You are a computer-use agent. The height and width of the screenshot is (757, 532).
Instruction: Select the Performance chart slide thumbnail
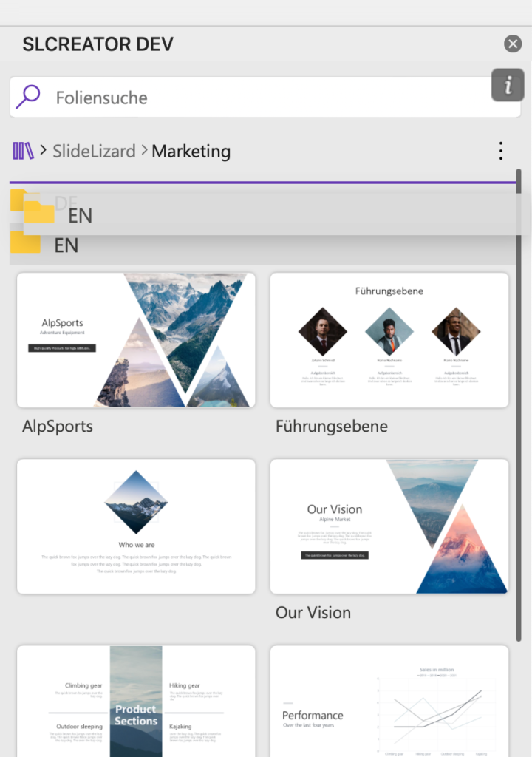coord(389,701)
